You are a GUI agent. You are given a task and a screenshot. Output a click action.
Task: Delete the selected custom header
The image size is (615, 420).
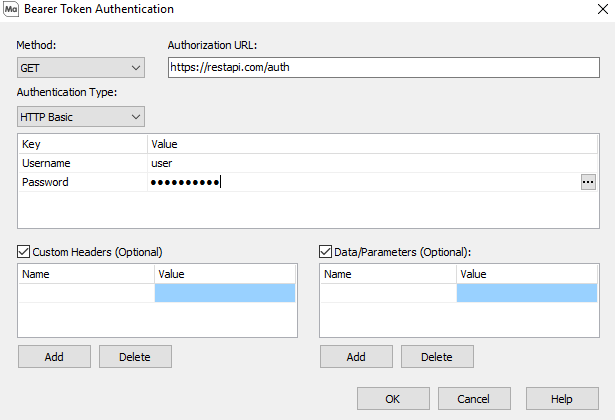[x=135, y=357]
